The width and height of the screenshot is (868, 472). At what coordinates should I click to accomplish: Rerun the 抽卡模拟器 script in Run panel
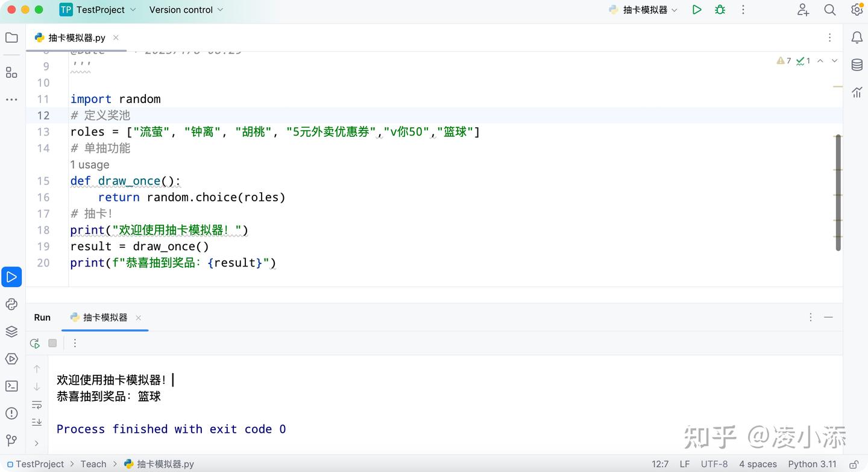[x=34, y=342]
